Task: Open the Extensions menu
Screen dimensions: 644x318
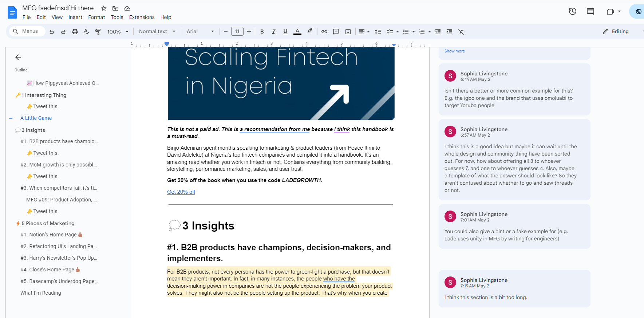Action: (142, 17)
